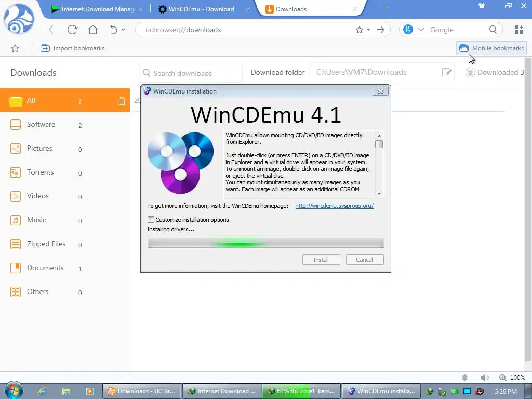Close the WinCDEmu installation dialog

click(380, 91)
